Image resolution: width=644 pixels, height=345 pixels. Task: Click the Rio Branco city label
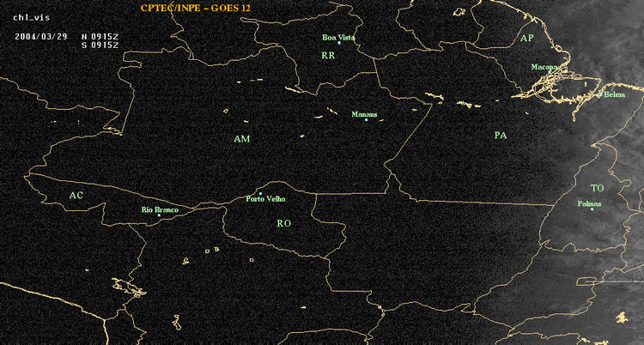[161, 210]
